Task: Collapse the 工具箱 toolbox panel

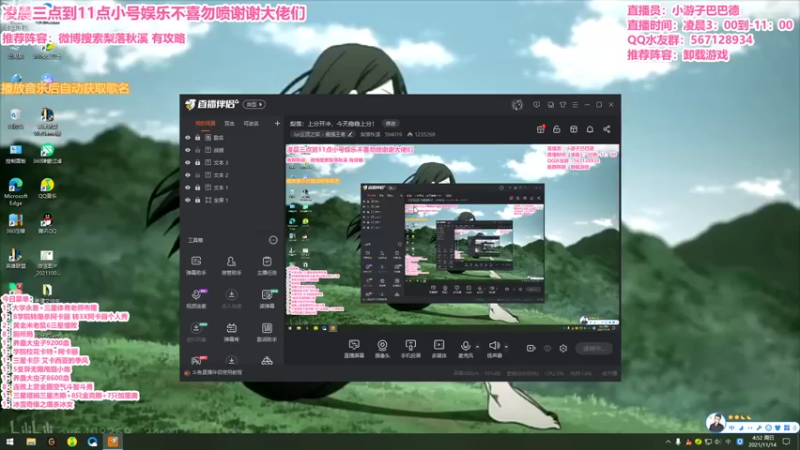Action: 273,240
